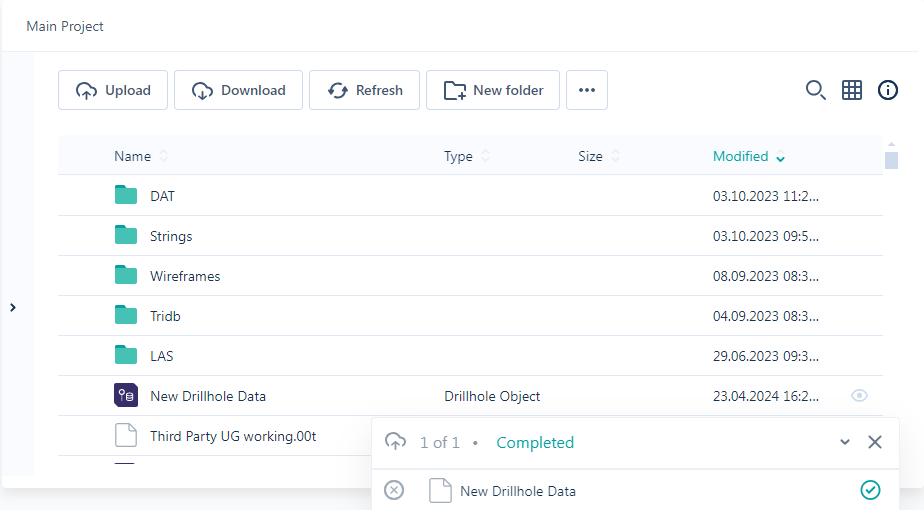This screenshot has height=510, width=924.
Task: Open the info details icon
Action: pos(887,90)
